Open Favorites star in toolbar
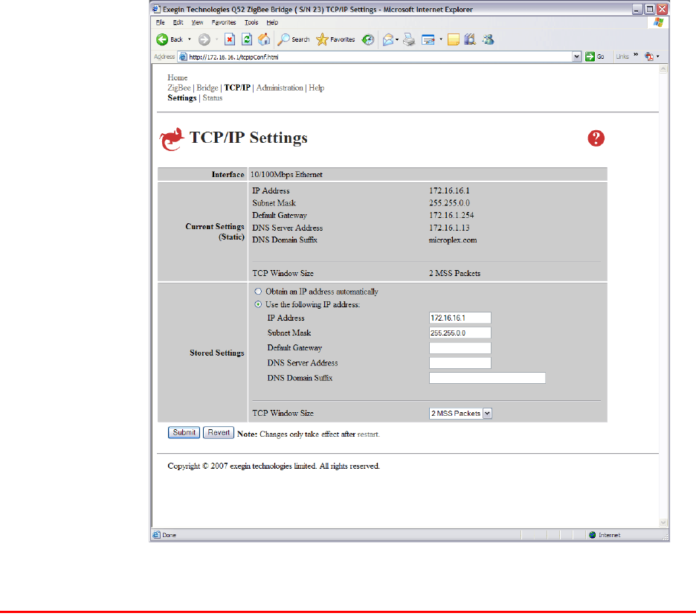Image resolution: width=696 pixels, height=616 pixels. (x=322, y=39)
